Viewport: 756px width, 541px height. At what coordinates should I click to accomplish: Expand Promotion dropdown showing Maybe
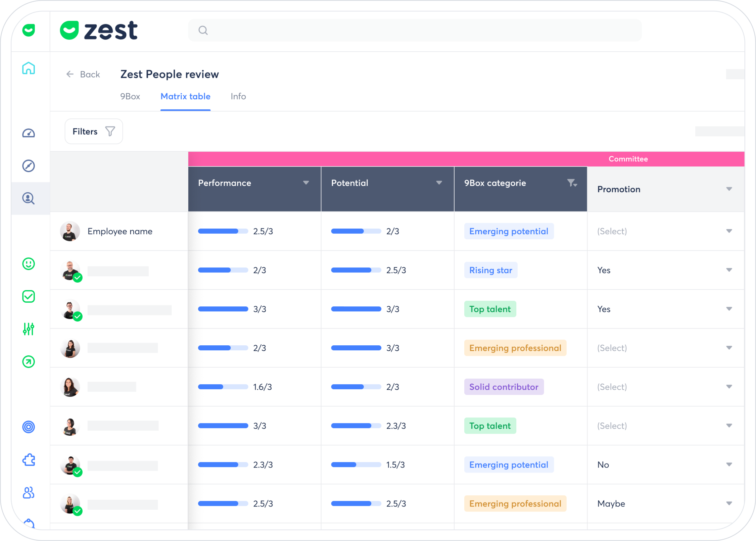coord(729,503)
